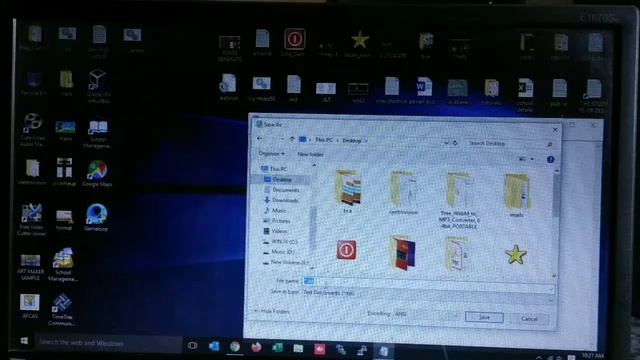
Task: Open the format icon on desktop
Action: point(64,220)
